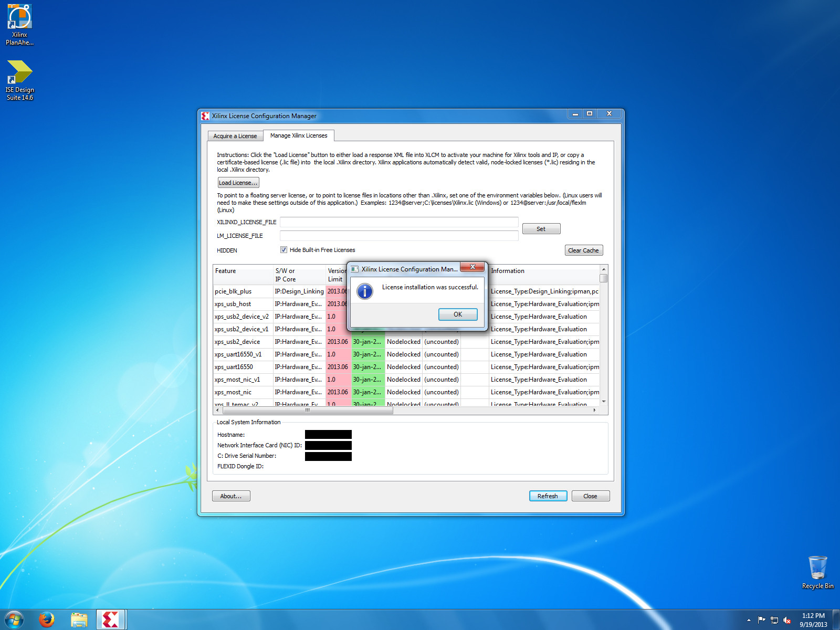The image size is (840, 630).
Task: Switch to the Acquire a License tab
Action: (235, 135)
